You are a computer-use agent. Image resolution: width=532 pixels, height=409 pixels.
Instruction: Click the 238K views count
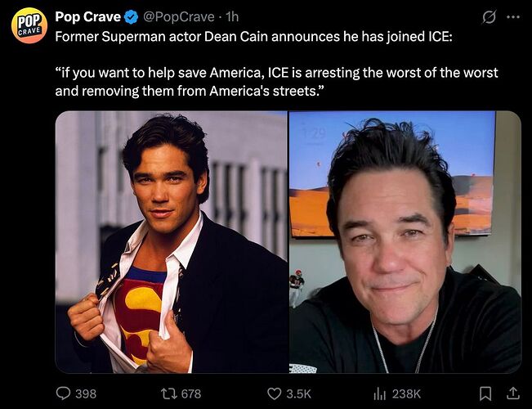click(406, 393)
